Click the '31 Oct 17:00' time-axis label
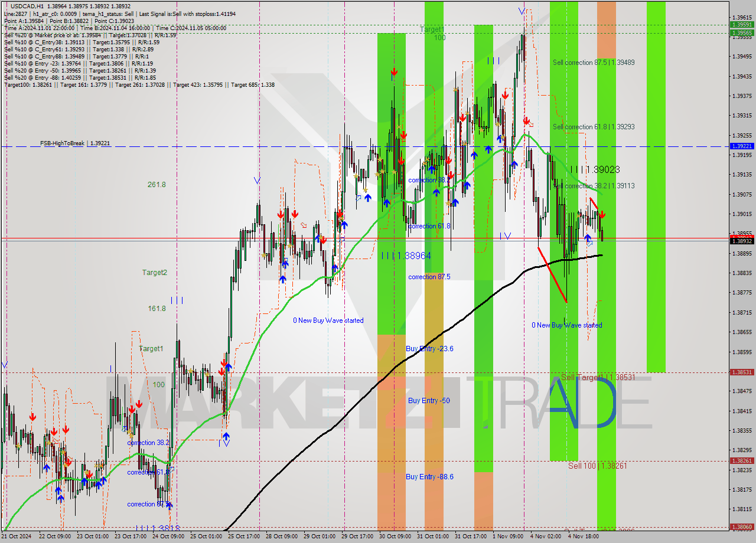756x543 pixels. coord(471,537)
